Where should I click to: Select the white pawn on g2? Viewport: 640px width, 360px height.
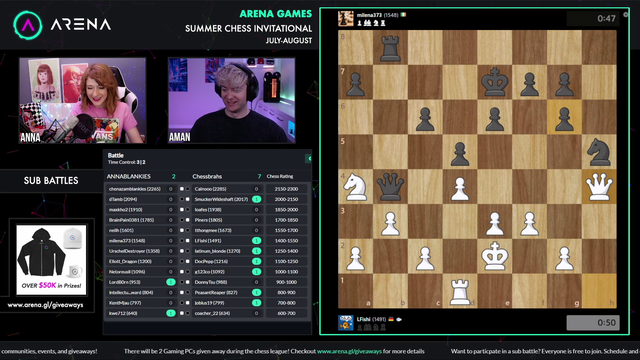[x=564, y=258]
